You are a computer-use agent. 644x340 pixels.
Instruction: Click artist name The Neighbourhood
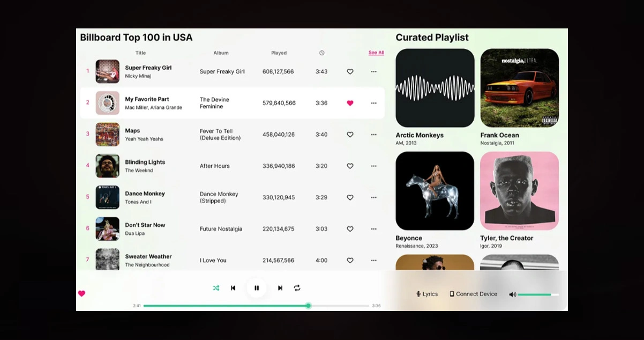(x=147, y=265)
